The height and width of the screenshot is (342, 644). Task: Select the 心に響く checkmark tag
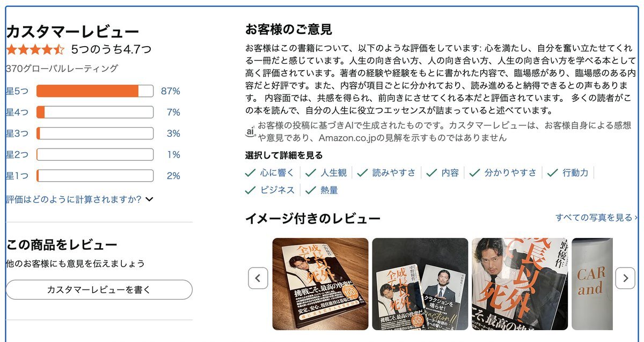point(270,173)
